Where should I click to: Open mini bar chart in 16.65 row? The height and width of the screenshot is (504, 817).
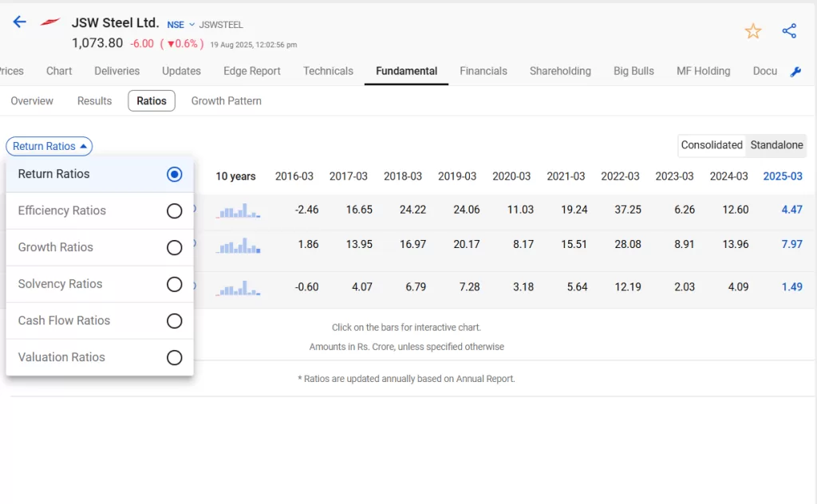pyautogui.click(x=239, y=211)
